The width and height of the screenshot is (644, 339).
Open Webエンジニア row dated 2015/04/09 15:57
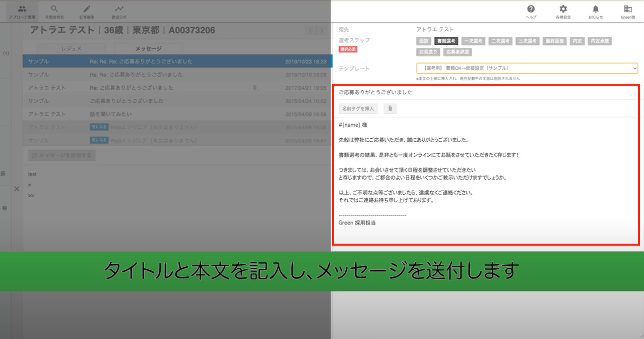[177, 140]
